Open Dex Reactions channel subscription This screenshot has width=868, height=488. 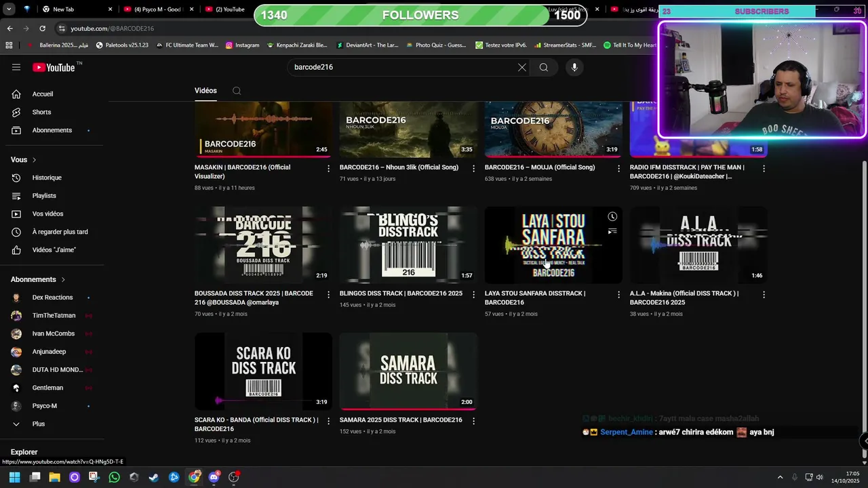point(52,298)
